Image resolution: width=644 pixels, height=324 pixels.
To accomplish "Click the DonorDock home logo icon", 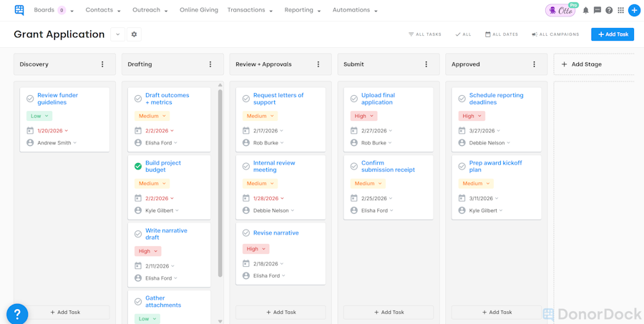I will (19, 10).
